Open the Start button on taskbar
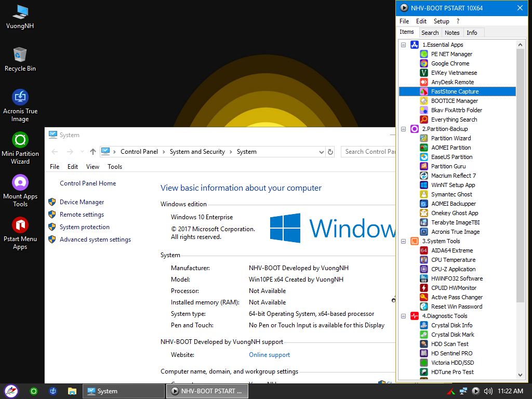The height and width of the screenshot is (399, 532). (11, 391)
